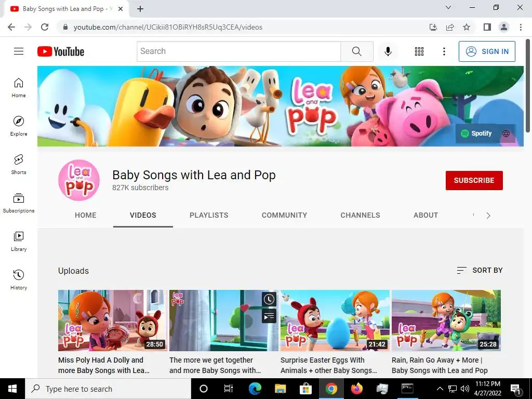This screenshot has height=399, width=532.
Task: Open the Surprise Easter Eggs thumbnail
Action: click(335, 320)
